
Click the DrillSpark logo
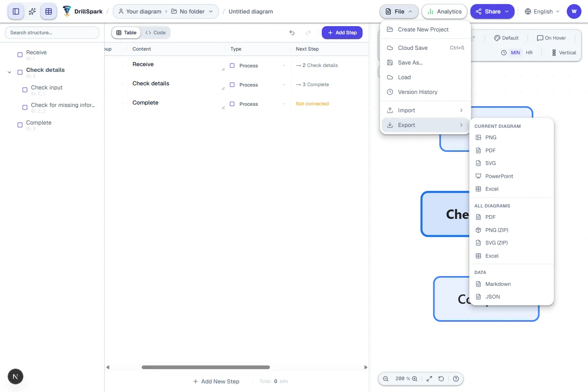(82, 11)
